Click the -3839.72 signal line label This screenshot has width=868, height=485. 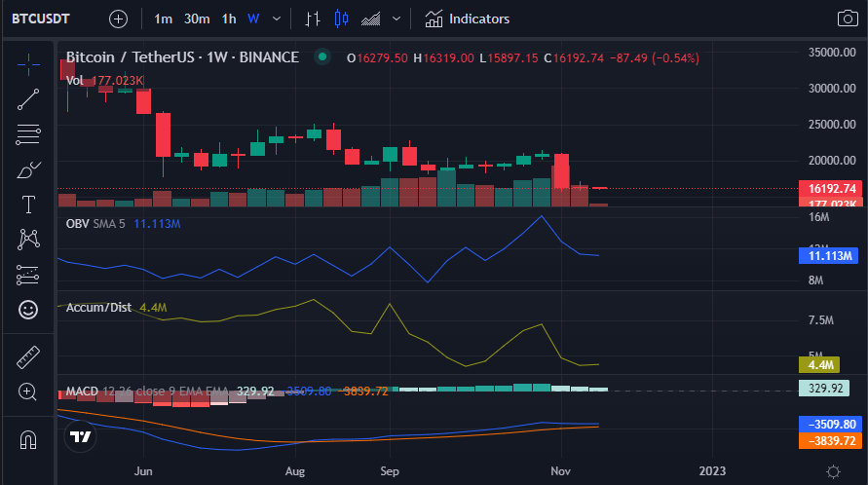pyautogui.click(x=830, y=441)
